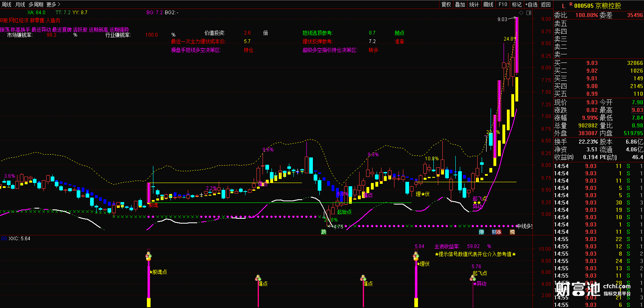Click the red 涨 event marker
644x308 pixels.
pyautogui.click(x=499, y=232)
